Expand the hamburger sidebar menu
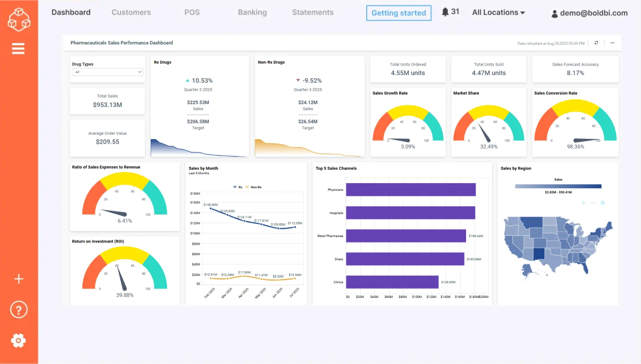The width and height of the screenshot is (641, 364). point(18,48)
